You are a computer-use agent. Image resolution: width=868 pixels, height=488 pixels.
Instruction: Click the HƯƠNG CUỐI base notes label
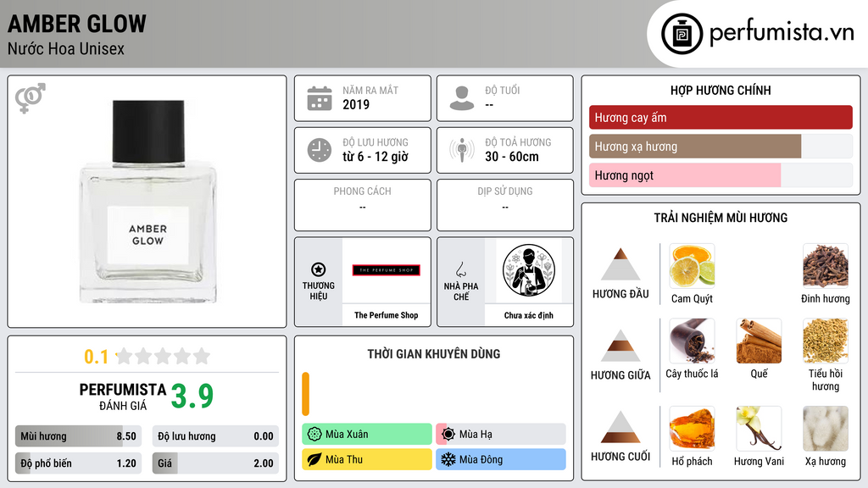(620, 457)
